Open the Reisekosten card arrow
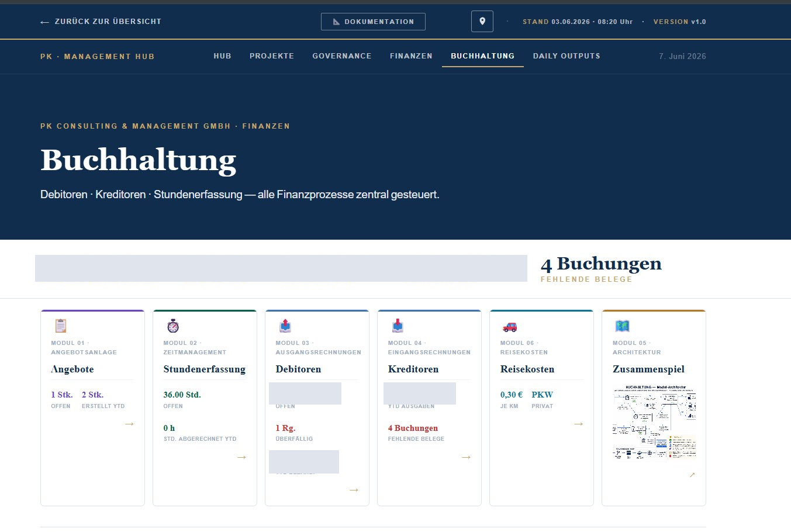This screenshot has height=532, width=791. (578, 424)
